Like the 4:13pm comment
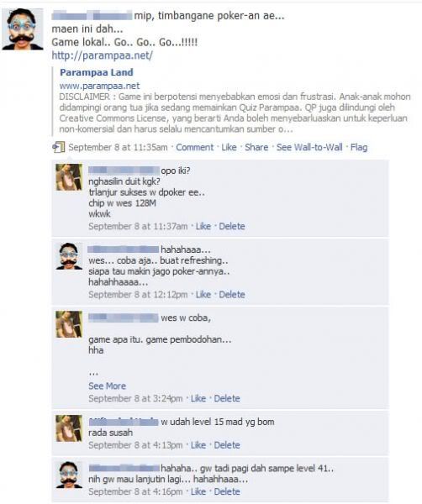This screenshot has height=504, width=422. pos(198,445)
